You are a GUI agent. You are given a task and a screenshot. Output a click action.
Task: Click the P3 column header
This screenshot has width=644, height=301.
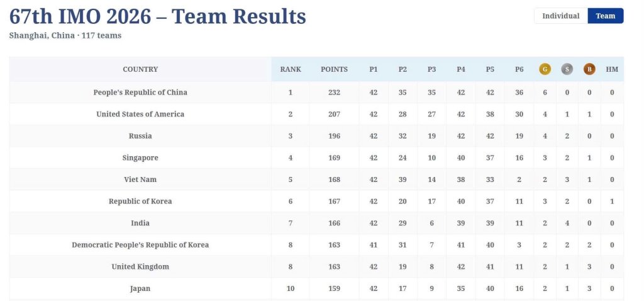(431, 69)
